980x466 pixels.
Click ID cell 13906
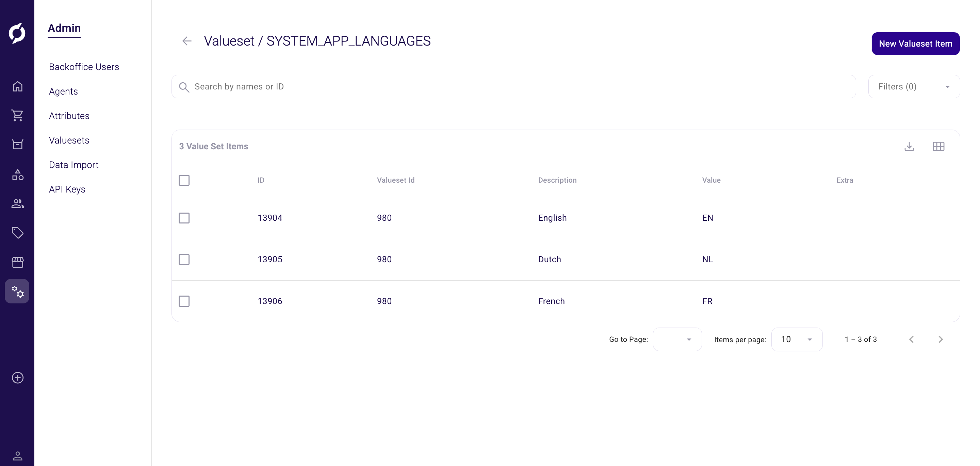270,301
